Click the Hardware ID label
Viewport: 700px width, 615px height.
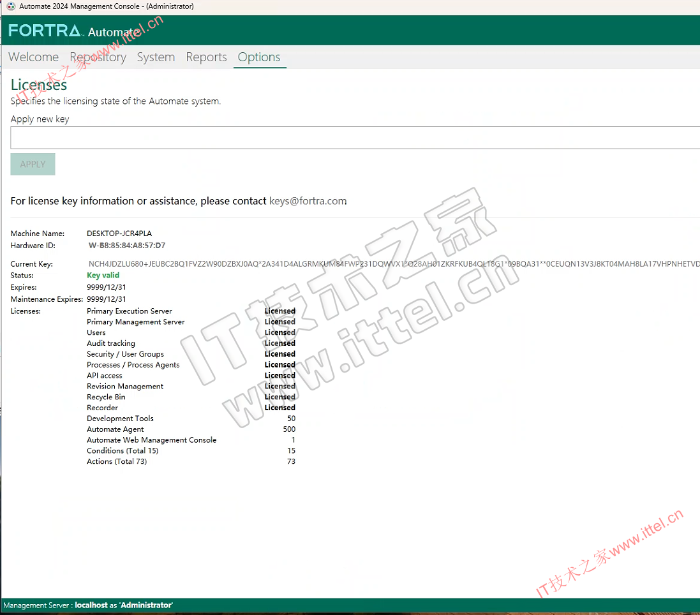33,246
